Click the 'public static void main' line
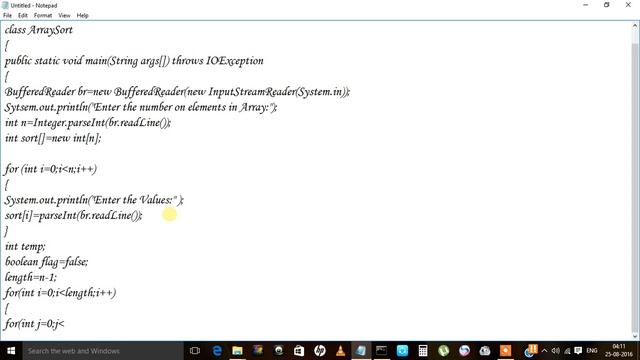This screenshot has width=640, height=360. pos(134,61)
